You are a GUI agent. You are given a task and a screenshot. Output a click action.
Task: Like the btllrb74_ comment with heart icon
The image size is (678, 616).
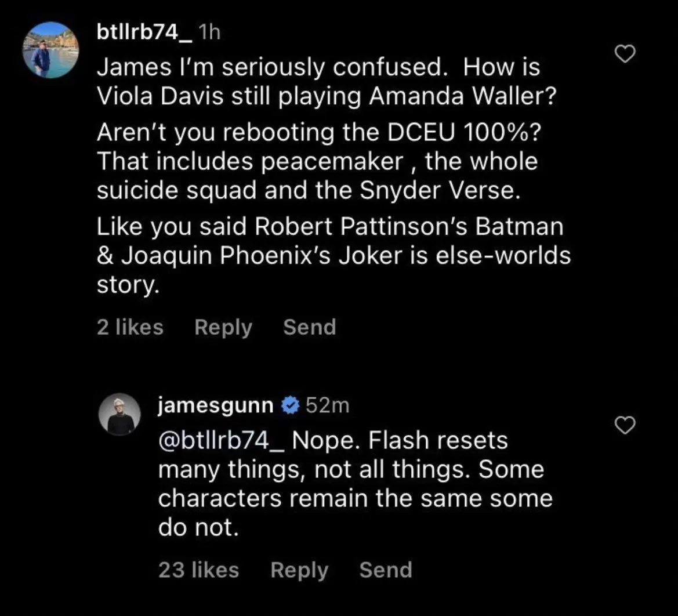tap(625, 55)
